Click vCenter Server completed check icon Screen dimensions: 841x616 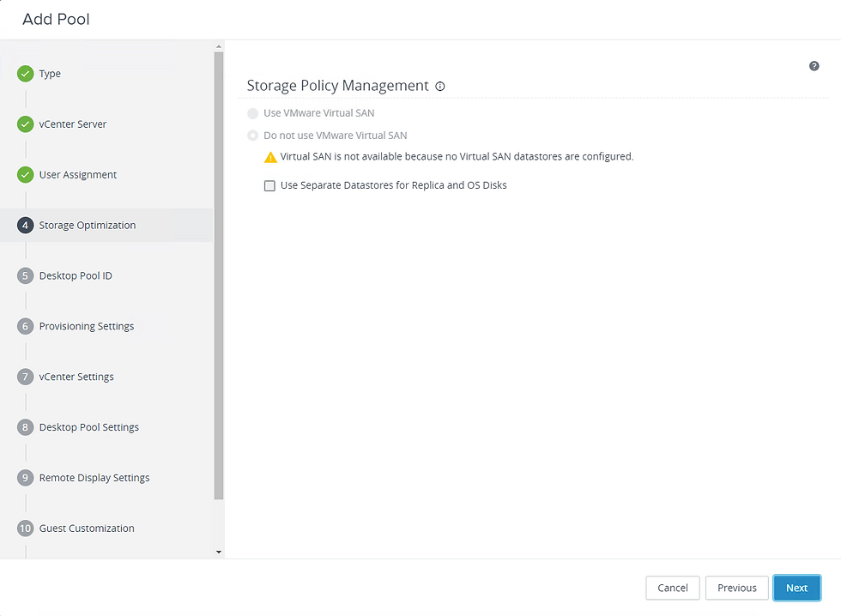coord(25,124)
